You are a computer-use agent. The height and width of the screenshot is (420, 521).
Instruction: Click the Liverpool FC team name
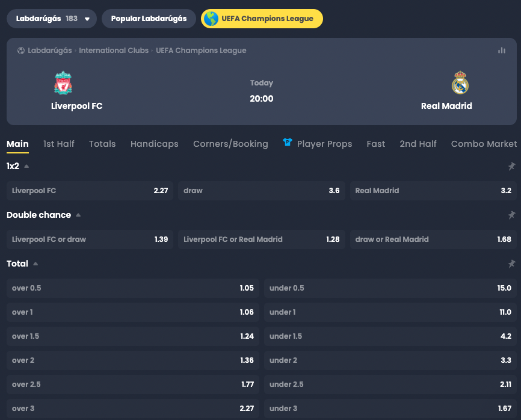tap(77, 106)
